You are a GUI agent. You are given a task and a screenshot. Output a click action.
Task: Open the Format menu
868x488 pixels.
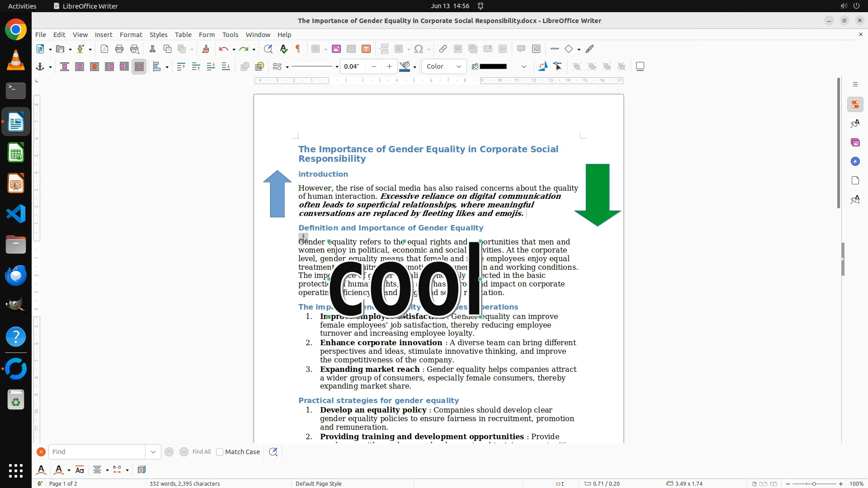pyautogui.click(x=131, y=34)
